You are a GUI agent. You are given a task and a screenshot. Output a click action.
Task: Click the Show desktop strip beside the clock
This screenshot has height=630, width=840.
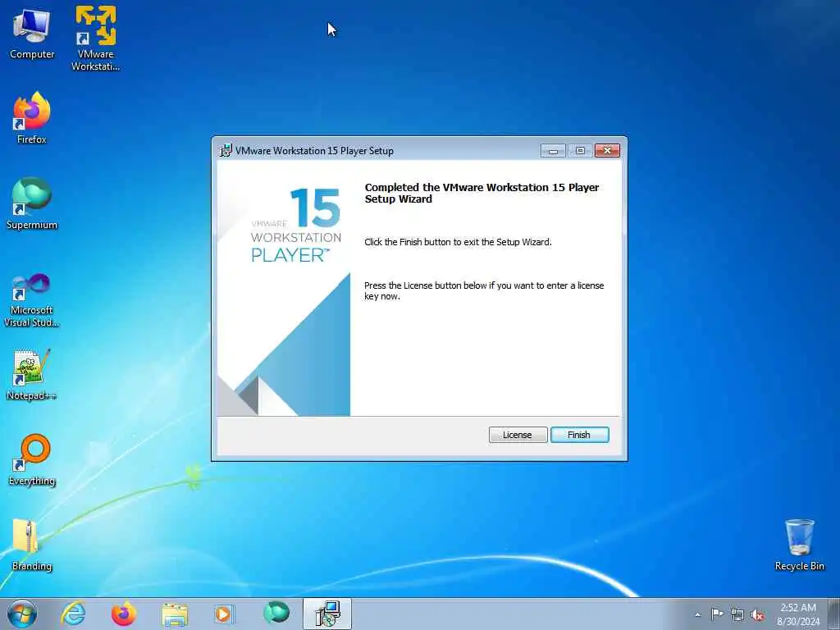(x=834, y=614)
